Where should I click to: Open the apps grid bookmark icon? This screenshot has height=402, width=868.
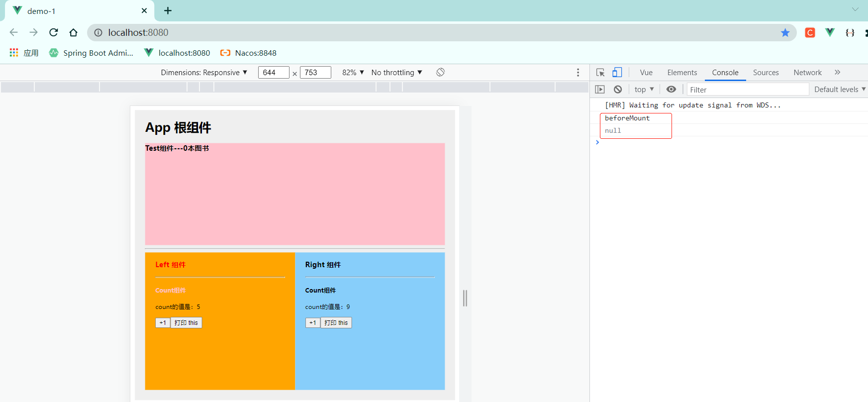point(14,53)
